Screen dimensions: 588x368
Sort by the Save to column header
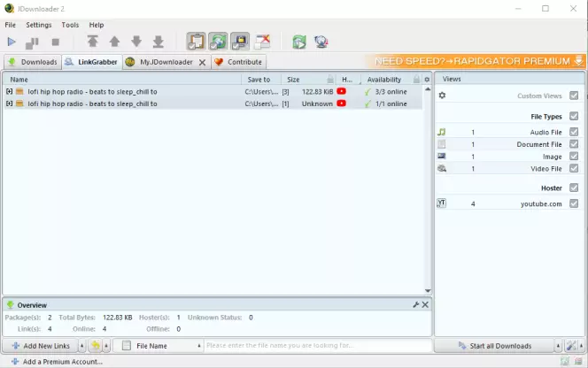pos(261,80)
